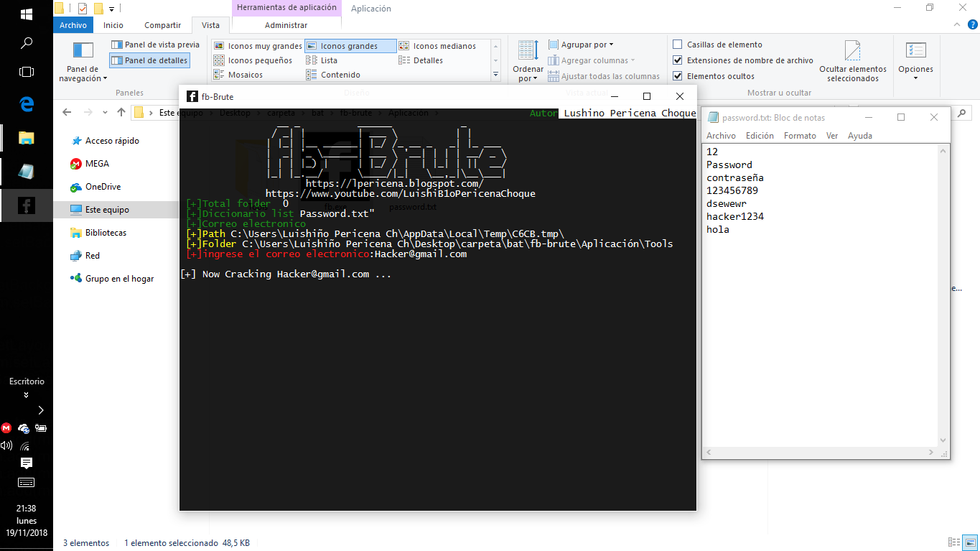Expand the layout gallery dropdown arrow
980x551 pixels.
pyautogui.click(x=495, y=75)
